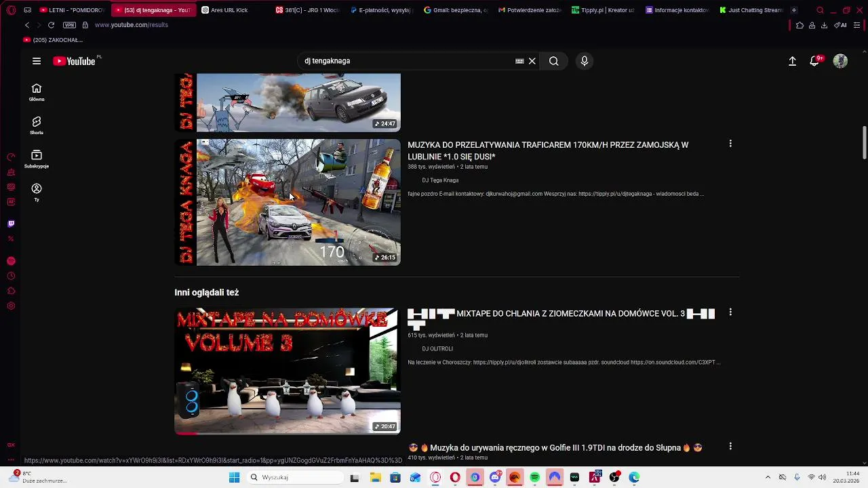This screenshot has height=488, width=868.
Task: Click the page vertical scrollbar thumb
Action: [864, 143]
